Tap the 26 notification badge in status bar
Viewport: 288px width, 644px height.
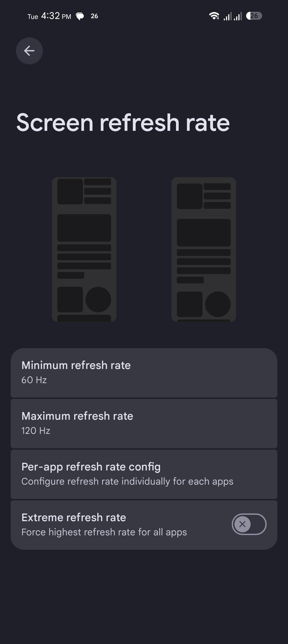point(94,16)
